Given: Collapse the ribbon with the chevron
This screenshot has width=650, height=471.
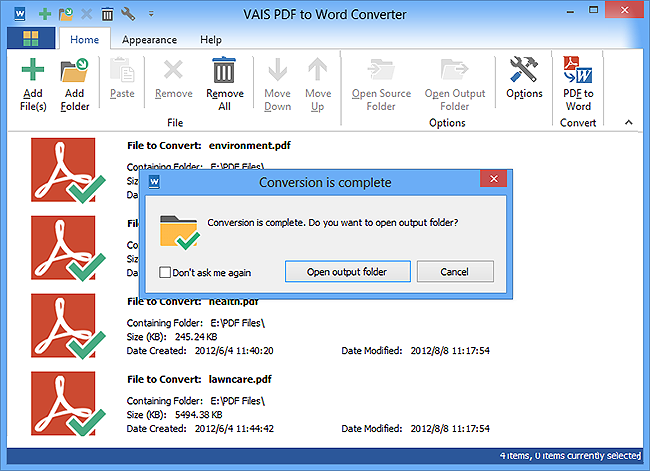Looking at the screenshot, I should click(628, 122).
